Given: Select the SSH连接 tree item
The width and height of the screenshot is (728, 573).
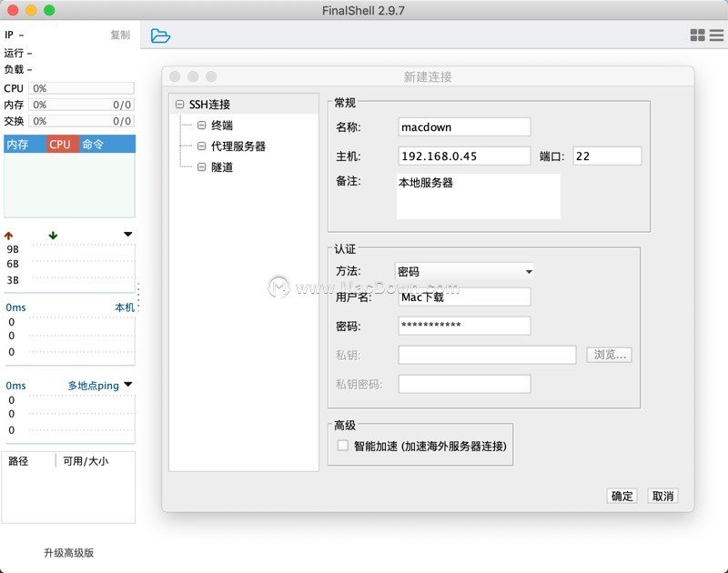Looking at the screenshot, I should click(x=209, y=105).
